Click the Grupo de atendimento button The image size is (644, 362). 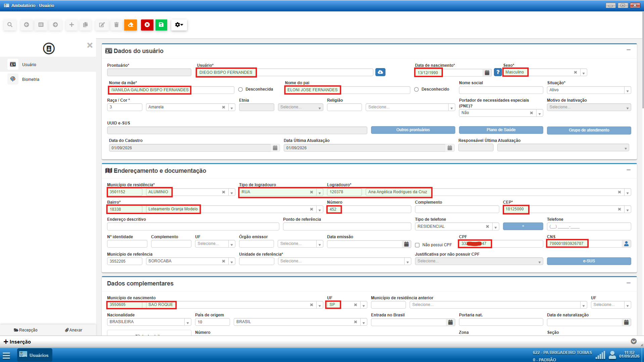[589, 130]
